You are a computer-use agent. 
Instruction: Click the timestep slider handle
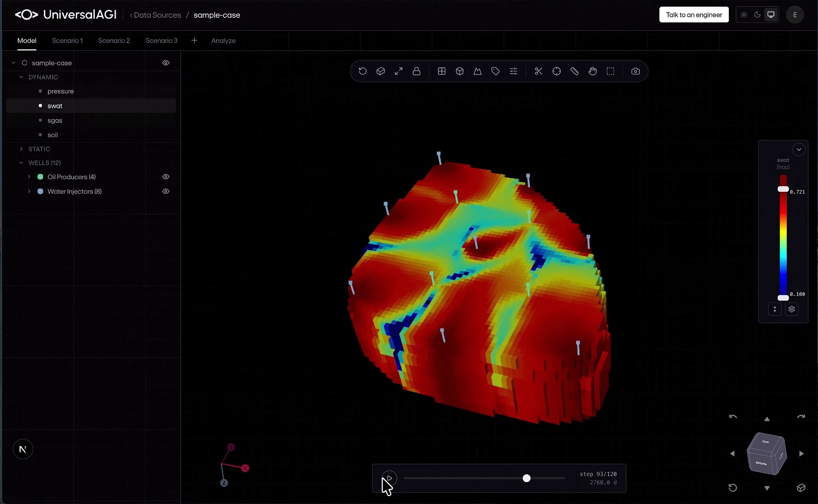coord(527,478)
